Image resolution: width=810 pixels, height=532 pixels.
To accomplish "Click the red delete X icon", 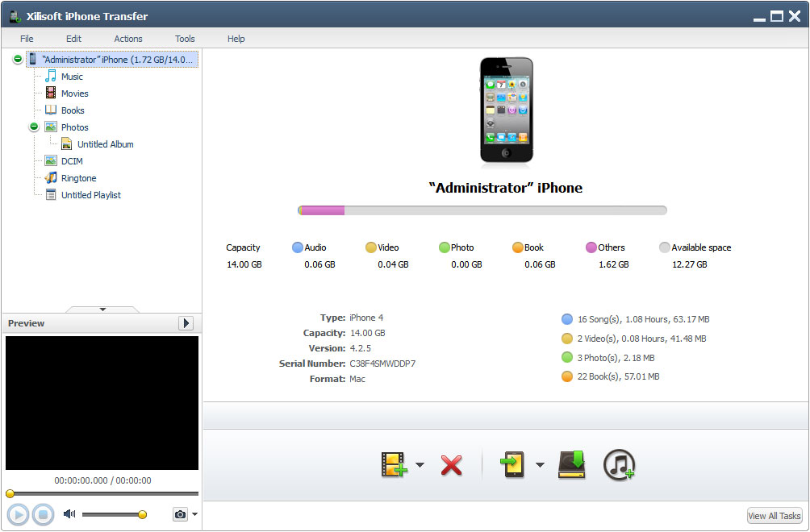I will coord(452,465).
